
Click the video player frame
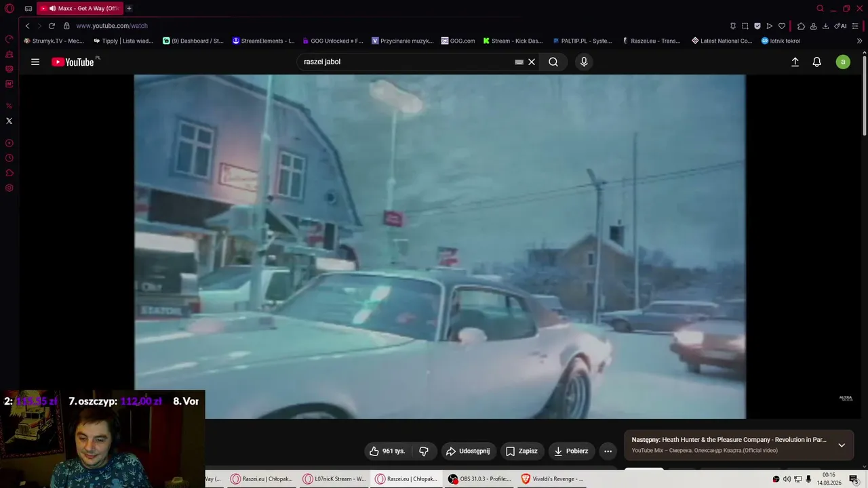(x=439, y=247)
